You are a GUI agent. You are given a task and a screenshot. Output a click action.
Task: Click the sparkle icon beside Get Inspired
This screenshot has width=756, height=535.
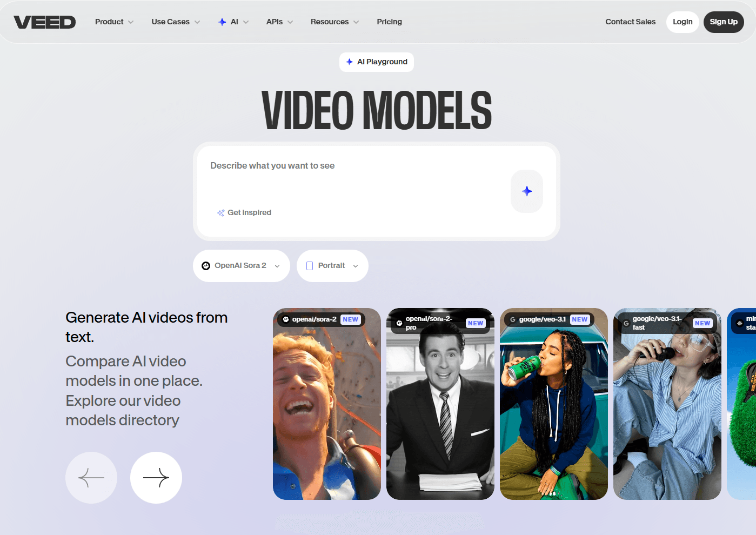[220, 213]
